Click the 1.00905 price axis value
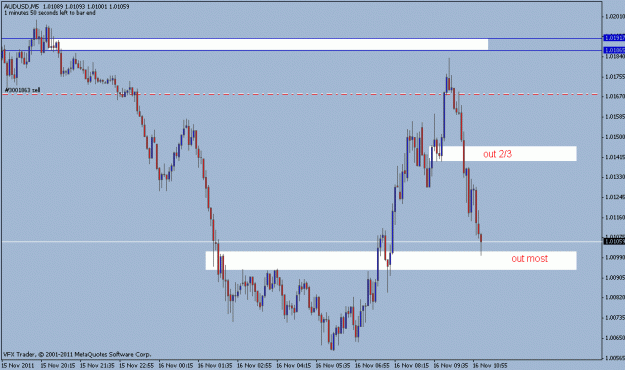The width and height of the screenshot is (625, 370). (x=615, y=278)
